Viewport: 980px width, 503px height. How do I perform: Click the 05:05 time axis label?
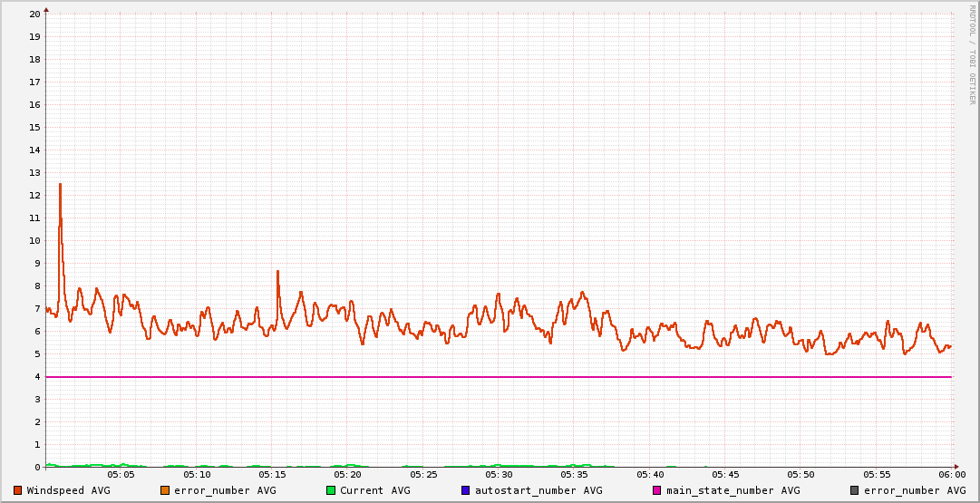pos(121,475)
